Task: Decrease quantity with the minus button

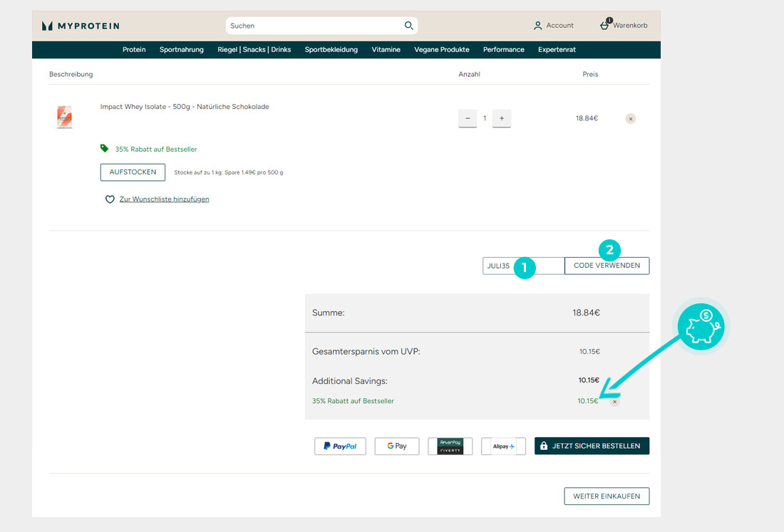Action: 468,118
